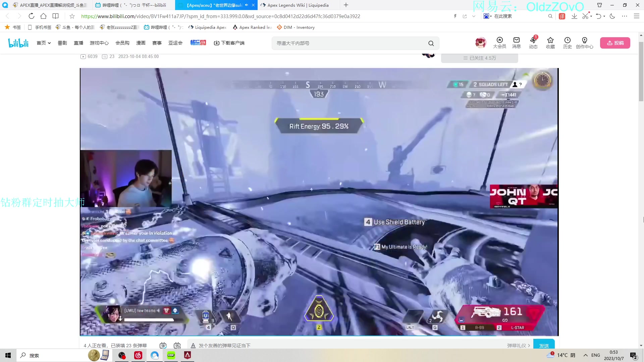Screen dimensions: 644x362
Task: Click the browser translate 译 icon
Action: [562, 16]
